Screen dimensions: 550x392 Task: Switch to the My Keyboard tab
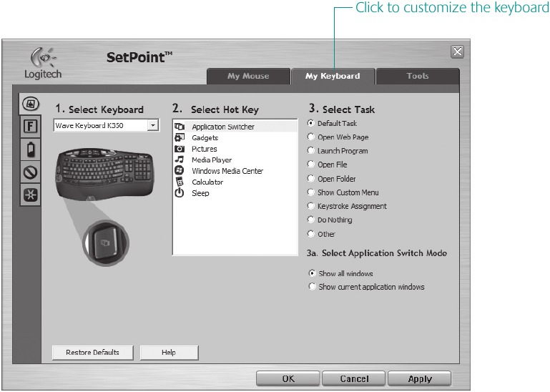[x=333, y=76]
